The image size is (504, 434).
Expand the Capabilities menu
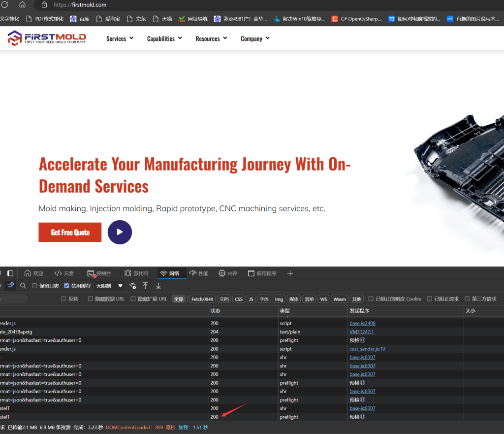(164, 38)
